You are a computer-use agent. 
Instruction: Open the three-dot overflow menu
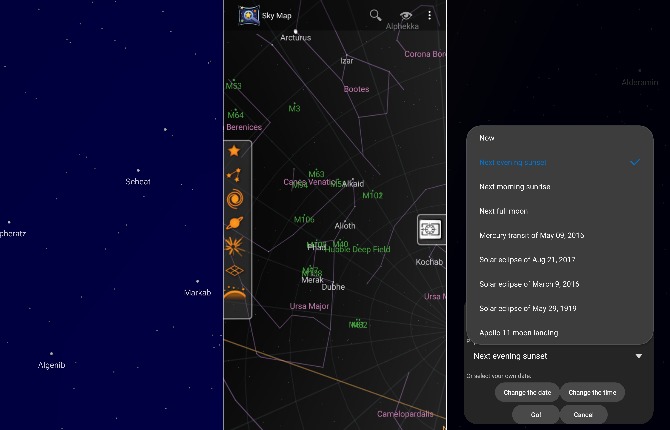coord(429,15)
